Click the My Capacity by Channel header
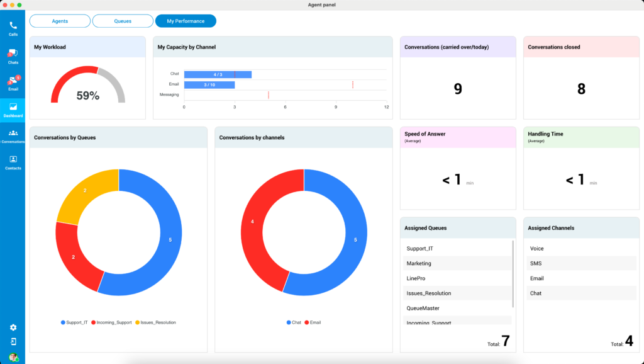644x364 pixels. (273, 47)
